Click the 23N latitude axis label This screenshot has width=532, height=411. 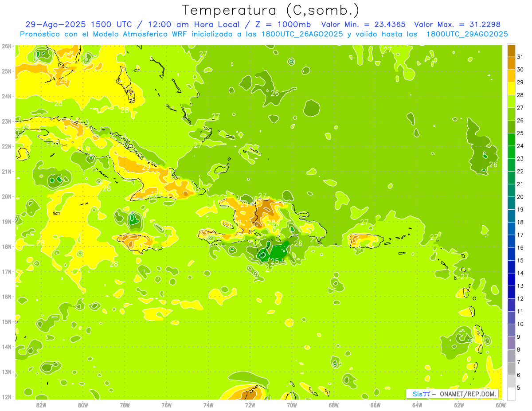6,121
